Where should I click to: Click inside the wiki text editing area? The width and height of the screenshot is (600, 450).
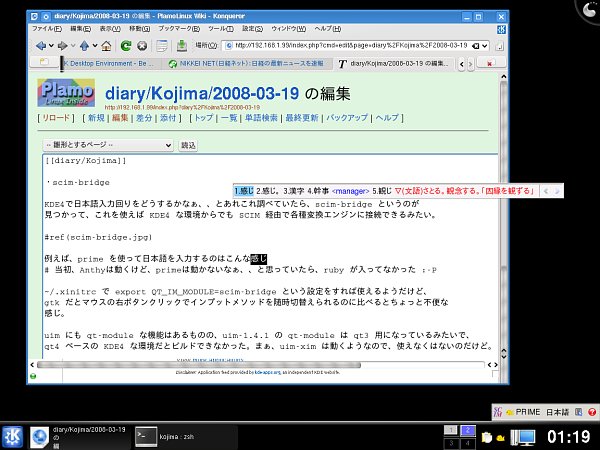pos(270,256)
